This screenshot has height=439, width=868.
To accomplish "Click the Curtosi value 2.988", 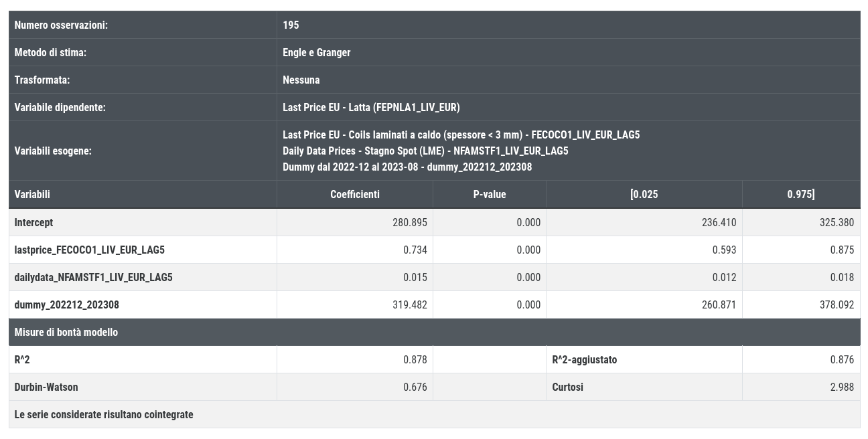I will (x=842, y=387).
